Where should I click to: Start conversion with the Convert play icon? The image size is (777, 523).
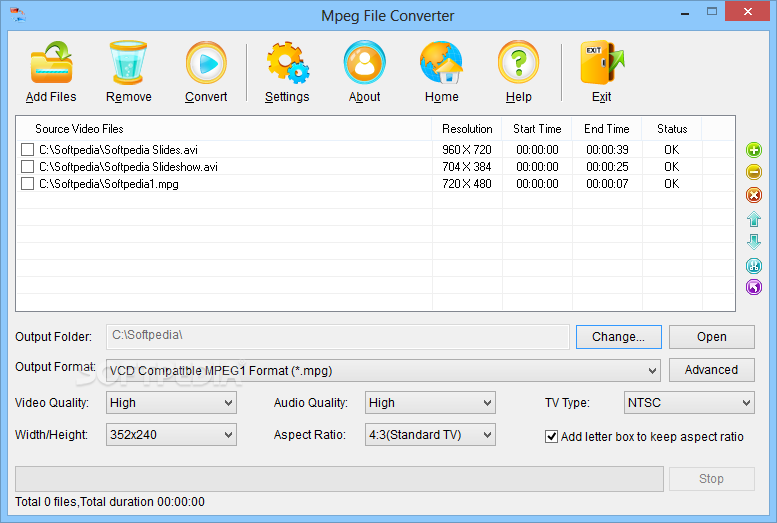pos(206,63)
